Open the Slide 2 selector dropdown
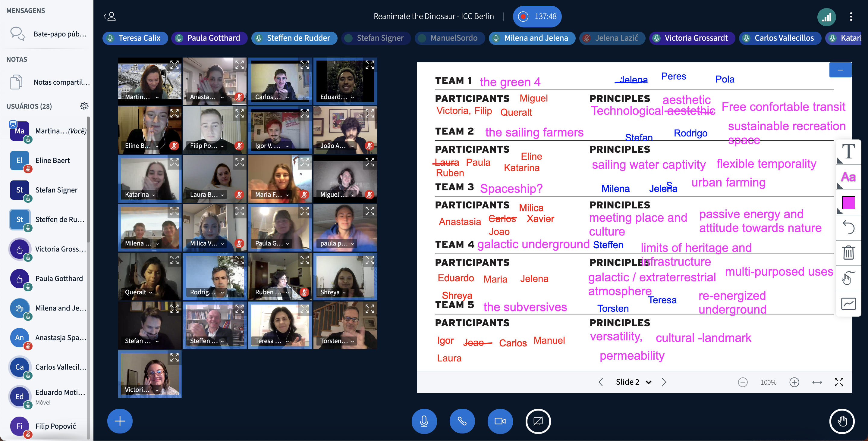The image size is (868, 441). click(633, 382)
